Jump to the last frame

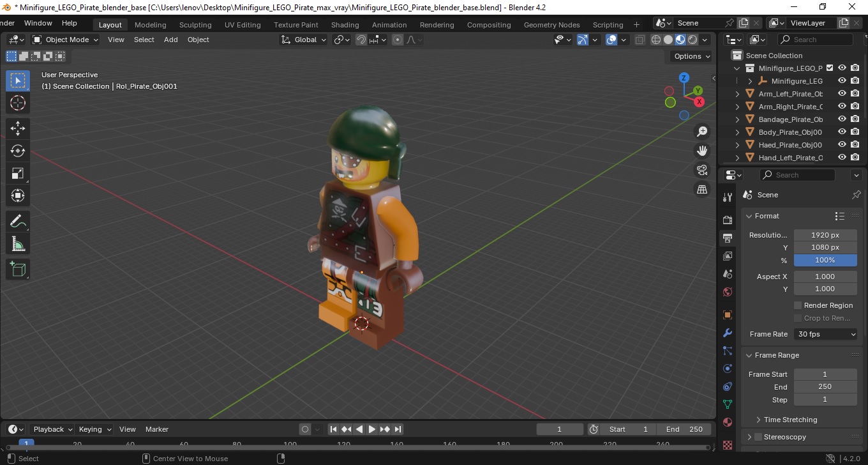tap(398, 429)
